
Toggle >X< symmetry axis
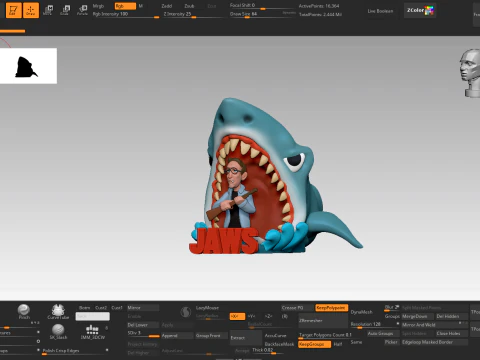pyautogui.click(x=237, y=316)
